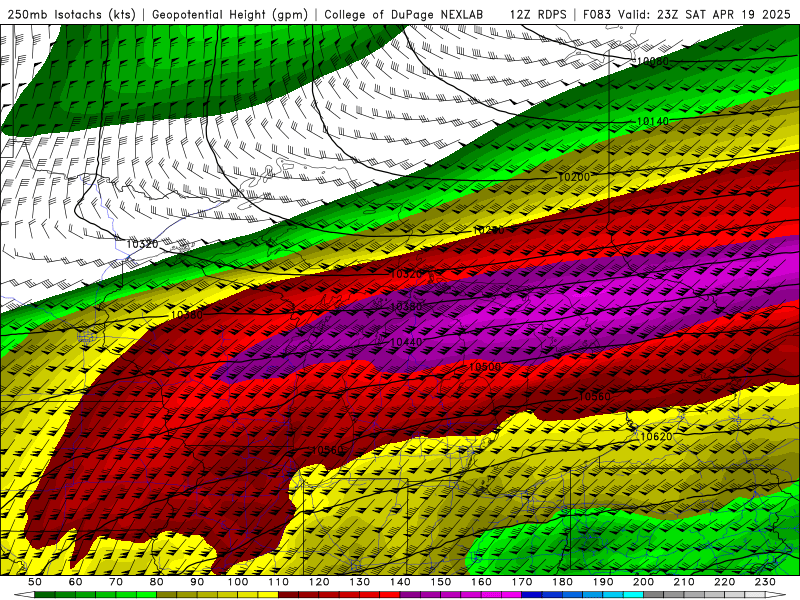Click the 110 value on the color scale
Image resolution: width=800 pixels, height=600 pixels.
tap(279, 582)
